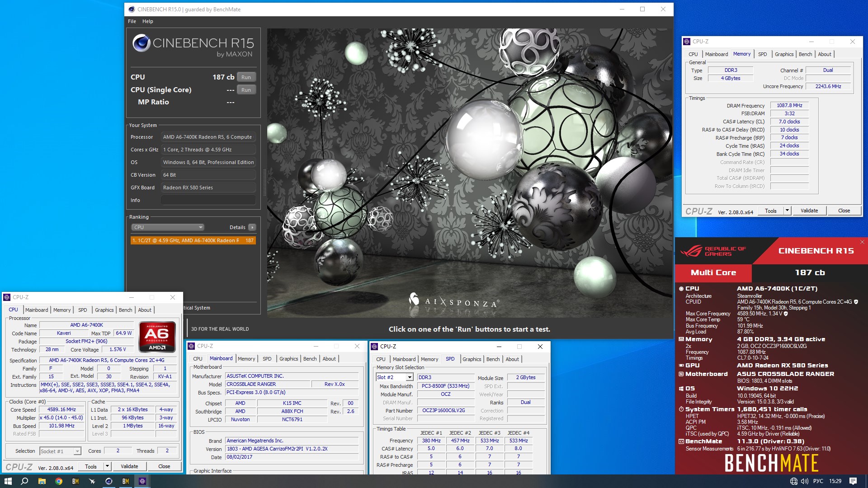
Task: Click the shield icon after 1.34 V
Action: pos(786,314)
